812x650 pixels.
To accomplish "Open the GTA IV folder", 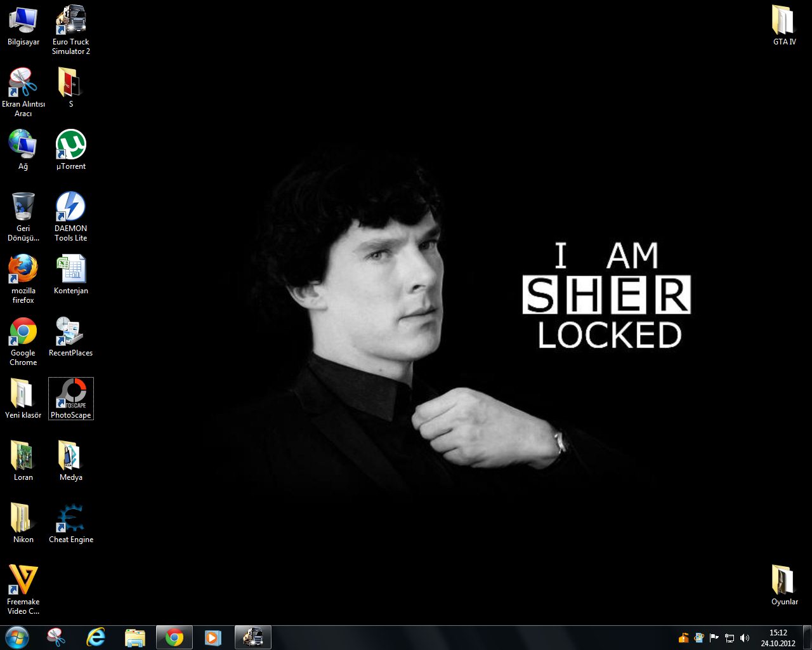I will pos(785,25).
